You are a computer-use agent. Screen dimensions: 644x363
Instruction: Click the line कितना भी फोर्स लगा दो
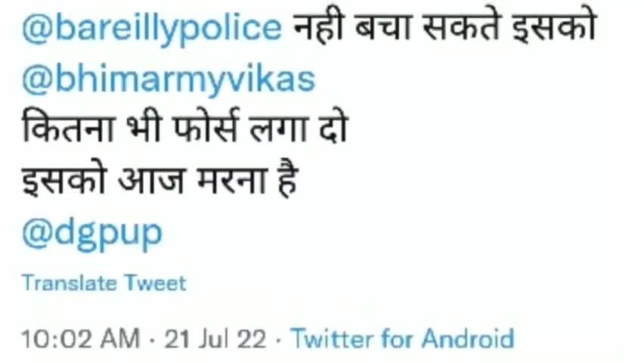185,127
